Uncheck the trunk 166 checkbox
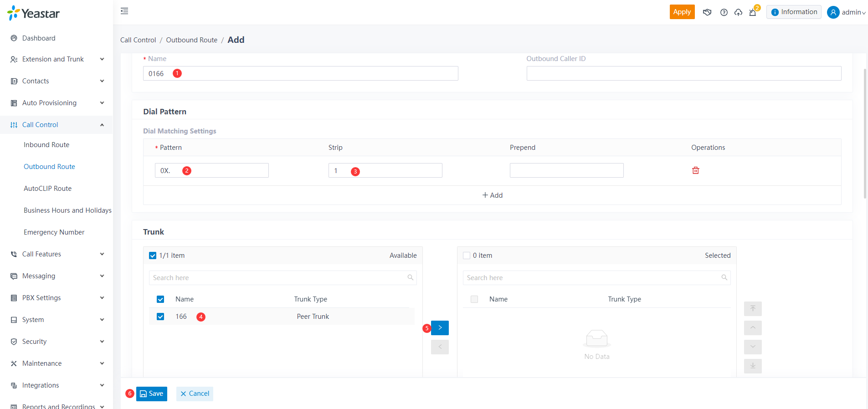 160,317
